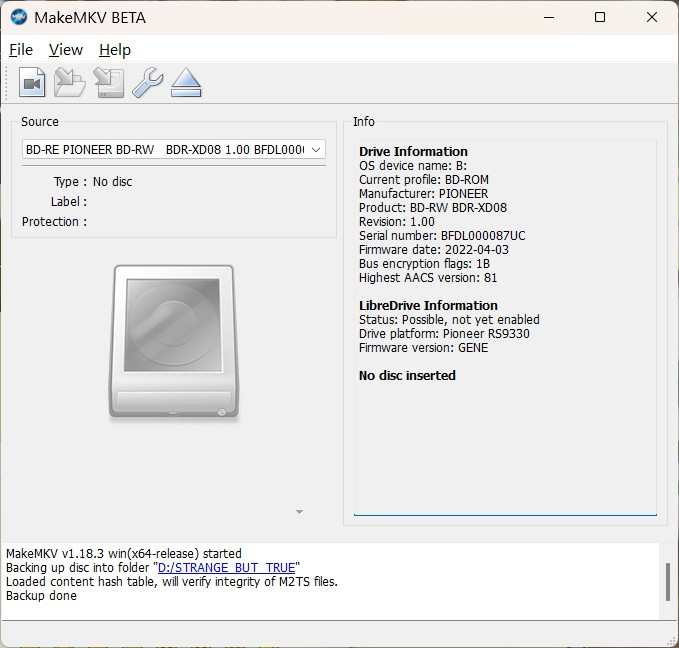Click "Status: Possible, not yet enabled" text
The image size is (679, 648).
pyautogui.click(x=449, y=320)
